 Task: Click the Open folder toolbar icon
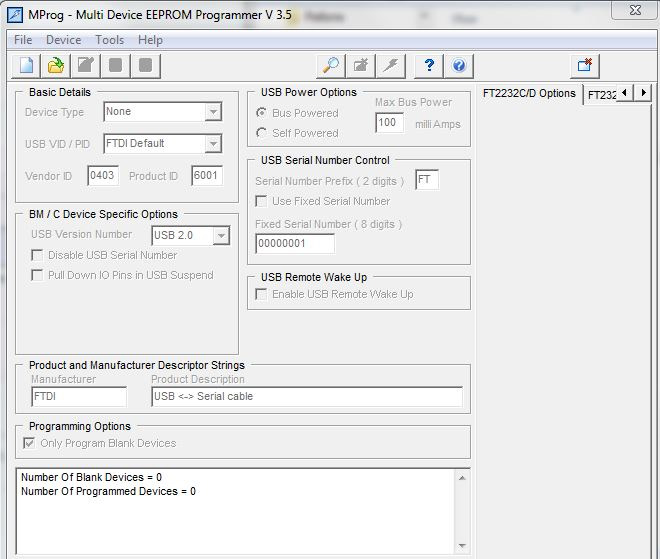tap(56, 66)
